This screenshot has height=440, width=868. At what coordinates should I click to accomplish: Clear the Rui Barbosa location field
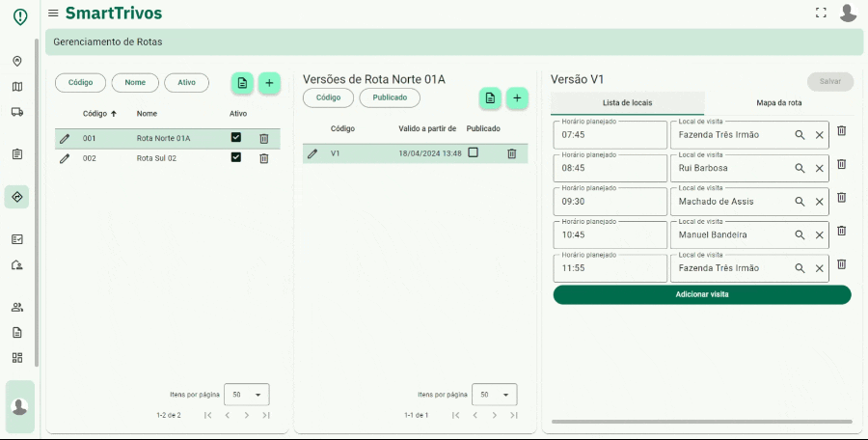(819, 168)
